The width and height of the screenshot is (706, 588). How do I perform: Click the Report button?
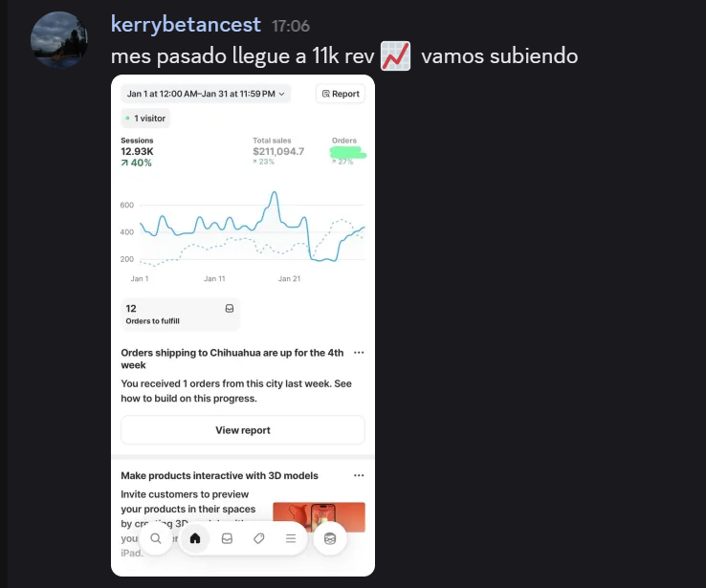click(341, 94)
